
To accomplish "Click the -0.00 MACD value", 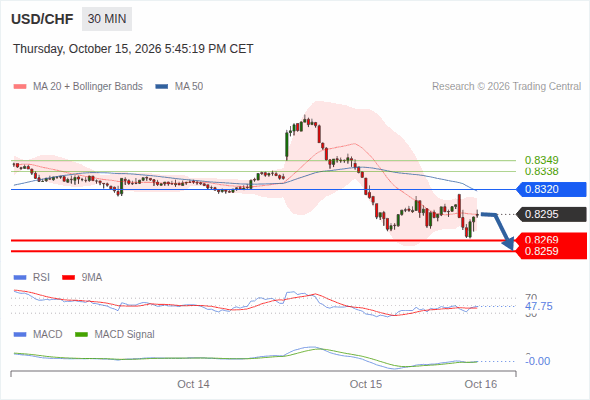I will (x=538, y=361).
